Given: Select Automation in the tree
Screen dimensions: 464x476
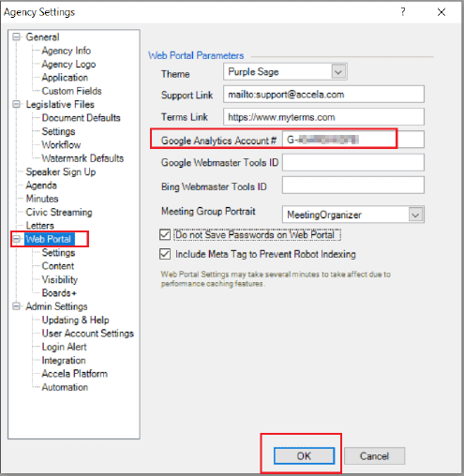Looking at the screenshot, I should tap(65, 387).
